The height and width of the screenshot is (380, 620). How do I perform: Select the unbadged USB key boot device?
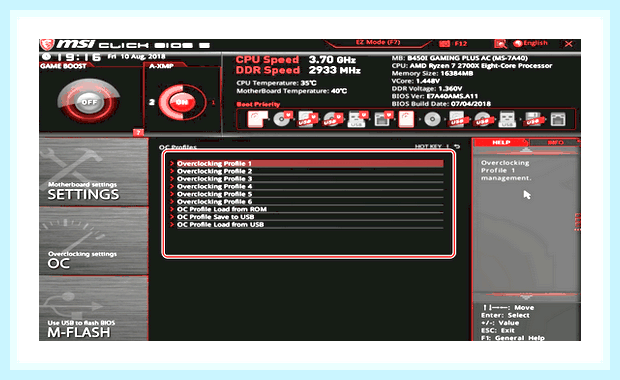(x=507, y=119)
